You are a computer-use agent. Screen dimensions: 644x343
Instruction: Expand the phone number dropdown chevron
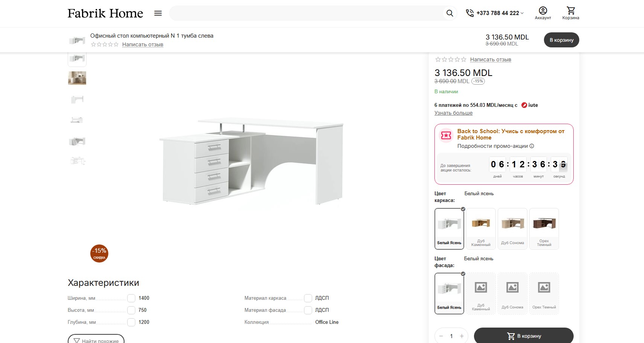pyautogui.click(x=522, y=13)
